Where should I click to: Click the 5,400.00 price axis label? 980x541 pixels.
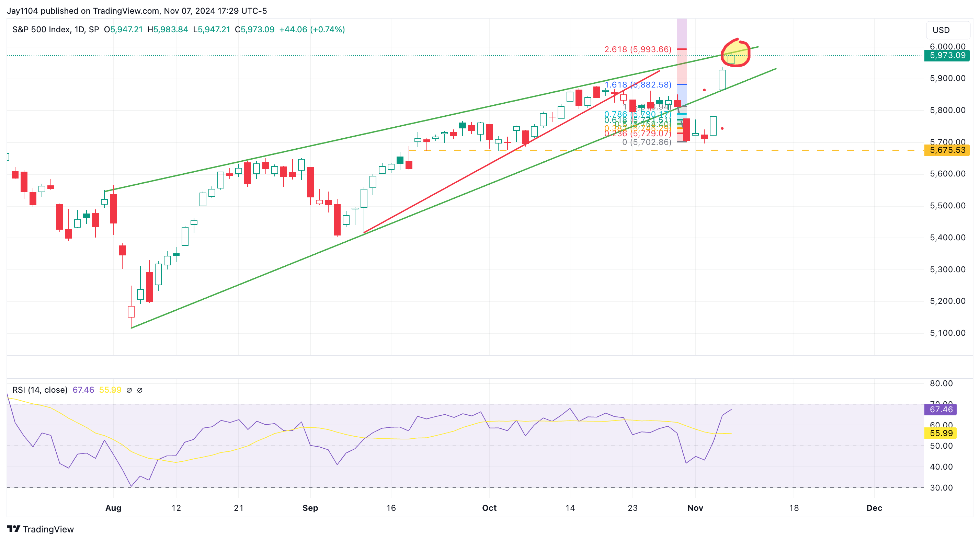948,238
